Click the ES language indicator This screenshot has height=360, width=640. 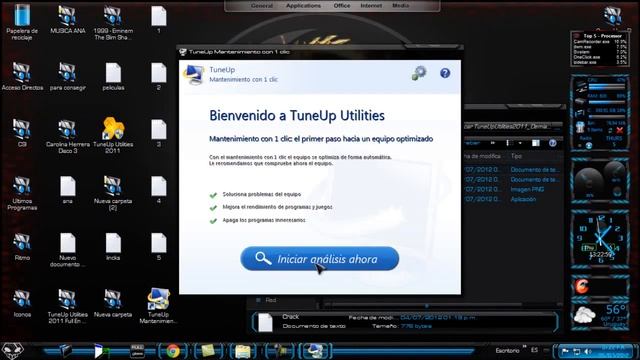(534, 350)
